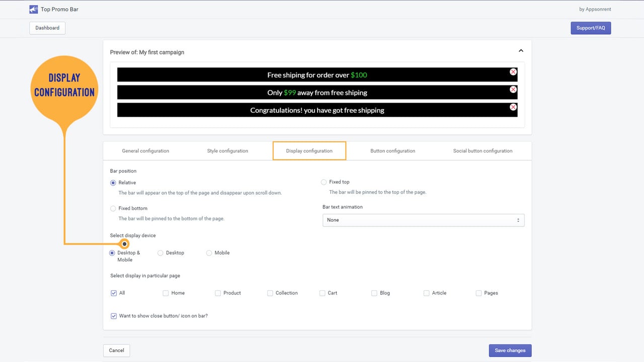The image size is (644, 362).
Task: Toggle the show close button checkbox
Action: tap(114, 316)
